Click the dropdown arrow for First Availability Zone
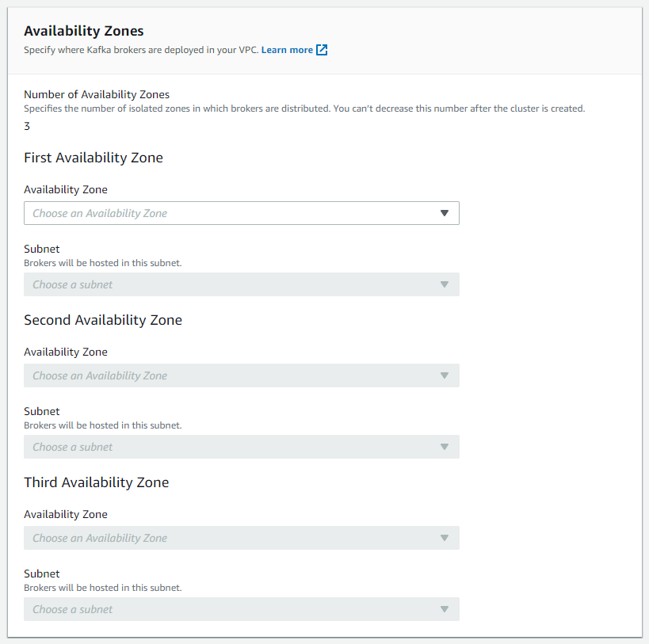The image size is (649, 644). (x=445, y=213)
